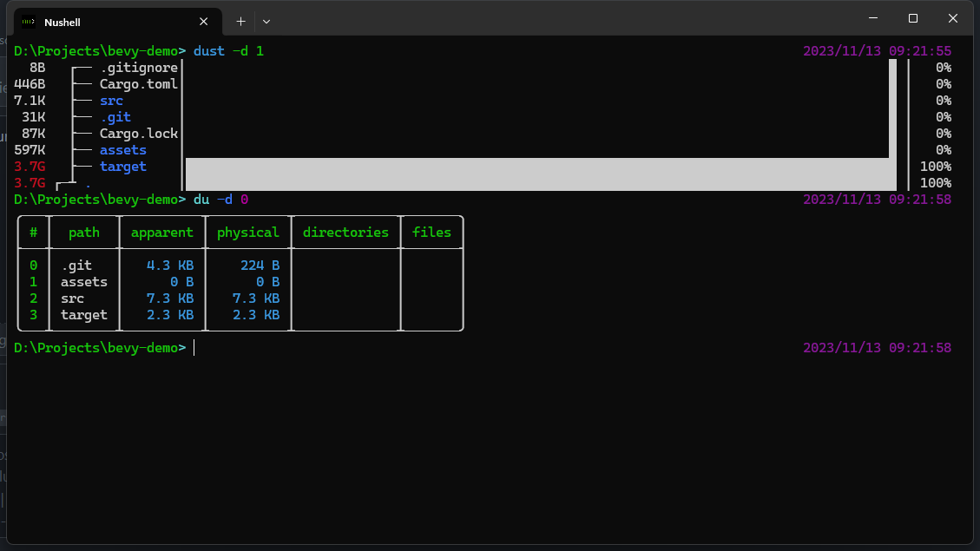Image resolution: width=980 pixels, height=551 pixels.
Task: Click the 100% usage bar for target
Action: pos(538,166)
